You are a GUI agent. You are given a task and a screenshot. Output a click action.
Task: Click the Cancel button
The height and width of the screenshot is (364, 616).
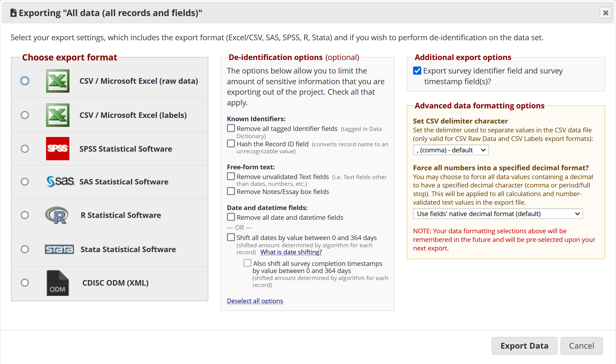(x=582, y=346)
